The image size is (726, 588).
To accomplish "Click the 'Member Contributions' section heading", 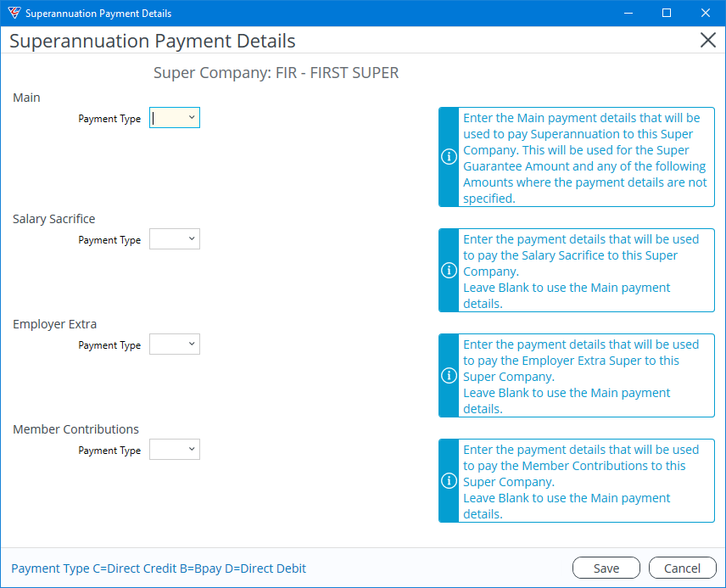I will (x=76, y=429).
